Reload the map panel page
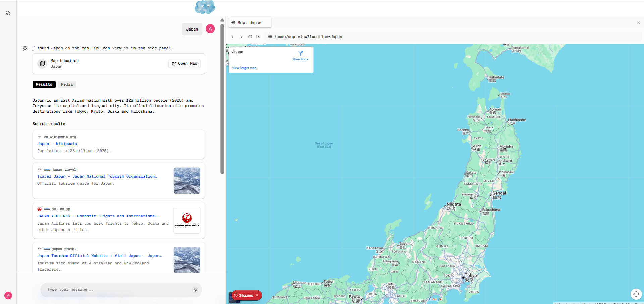 click(x=250, y=37)
